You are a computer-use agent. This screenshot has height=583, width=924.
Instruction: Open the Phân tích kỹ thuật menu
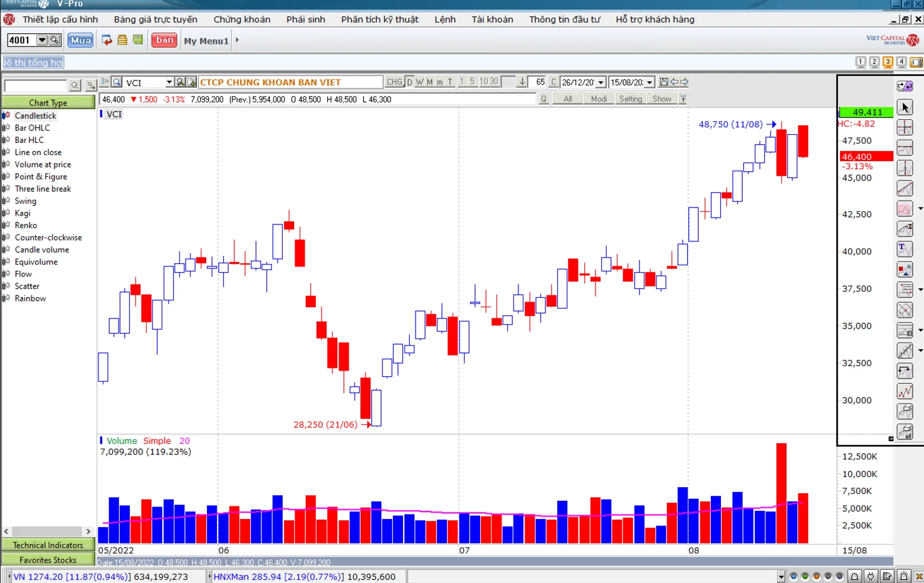point(379,19)
